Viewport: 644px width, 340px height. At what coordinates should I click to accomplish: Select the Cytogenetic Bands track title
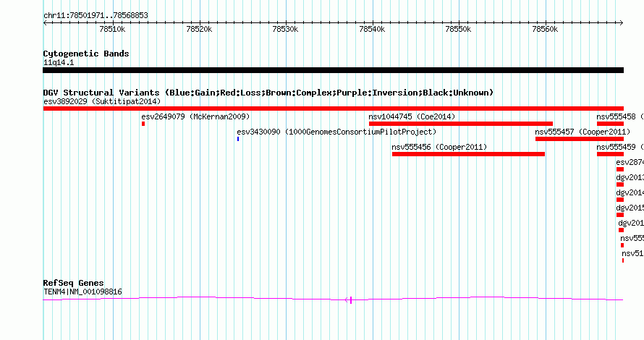click(86, 54)
